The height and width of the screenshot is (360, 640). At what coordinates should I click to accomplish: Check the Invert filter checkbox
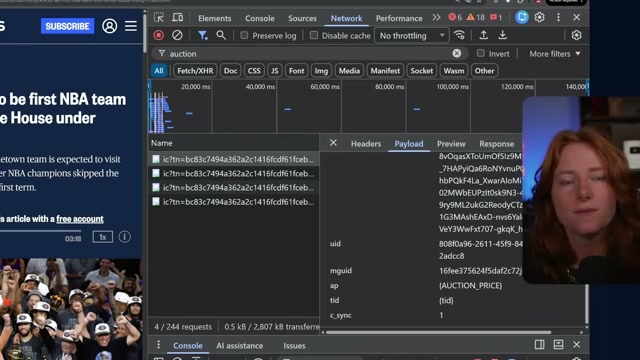481,53
